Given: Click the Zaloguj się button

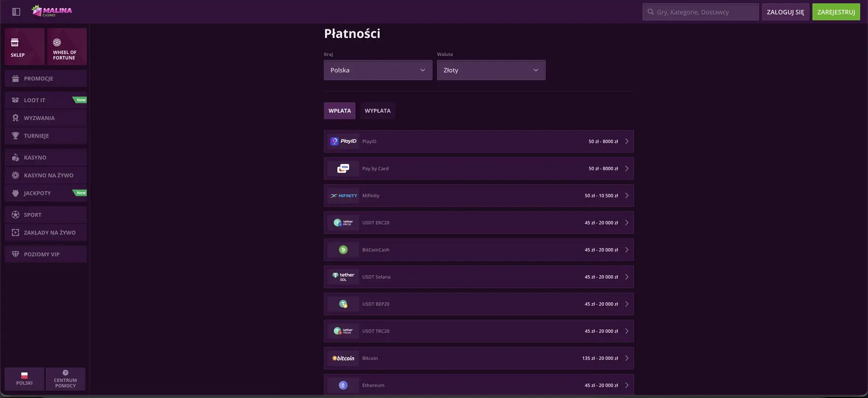Looking at the screenshot, I should coord(785,12).
